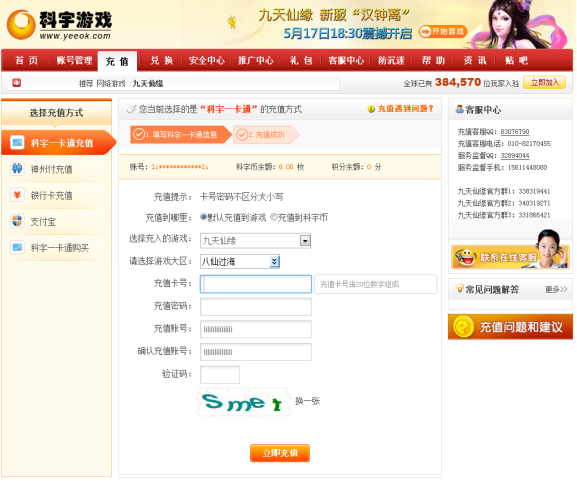Click the 立即充值 submit button

[x=280, y=453]
